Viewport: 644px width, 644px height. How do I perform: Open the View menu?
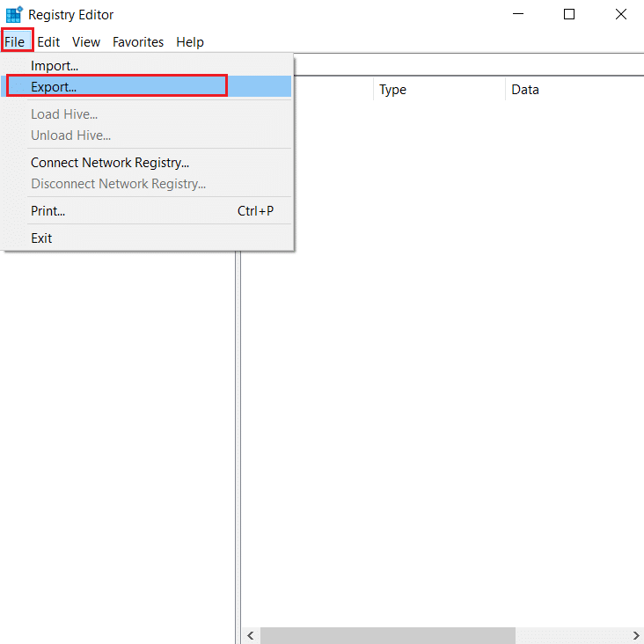(x=86, y=42)
